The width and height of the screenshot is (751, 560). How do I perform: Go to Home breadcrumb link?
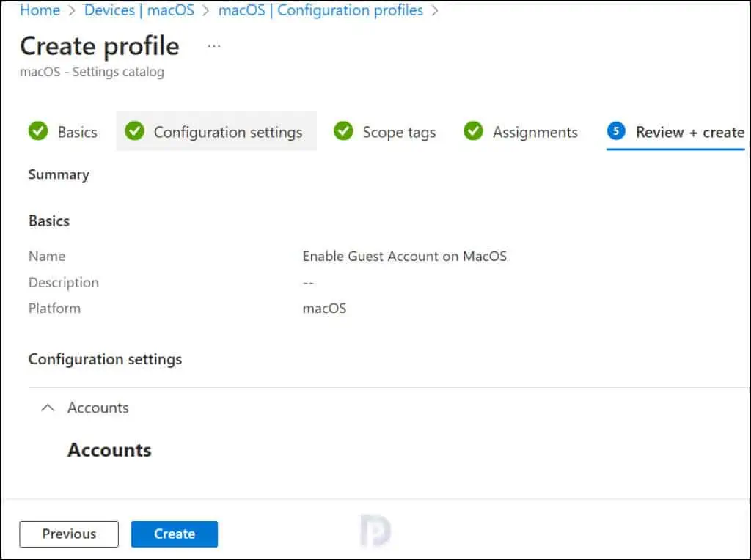(40, 10)
